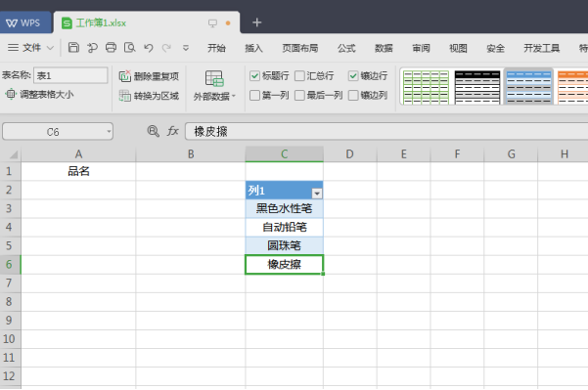Click the Save icon in quick toolbar
Viewport: 588px width, 390px height.
click(x=73, y=48)
